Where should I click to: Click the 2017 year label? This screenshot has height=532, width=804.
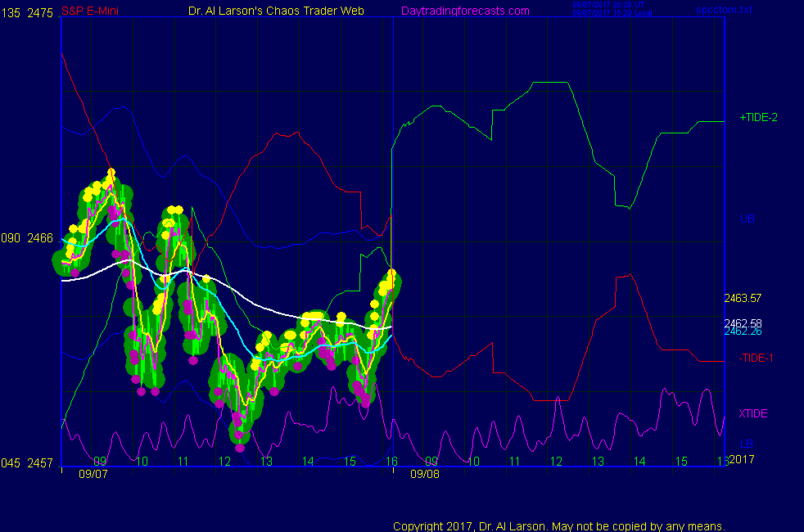click(x=742, y=459)
